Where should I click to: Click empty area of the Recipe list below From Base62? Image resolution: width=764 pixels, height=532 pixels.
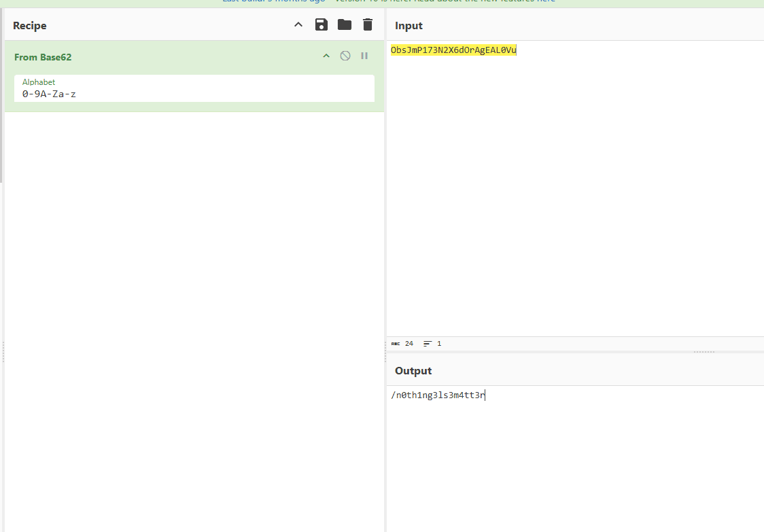[x=194, y=306]
